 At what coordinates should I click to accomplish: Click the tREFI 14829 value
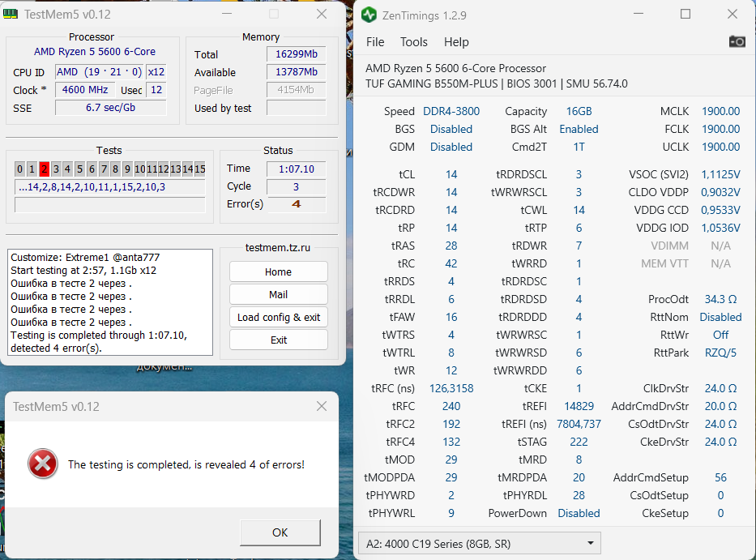point(579,407)
